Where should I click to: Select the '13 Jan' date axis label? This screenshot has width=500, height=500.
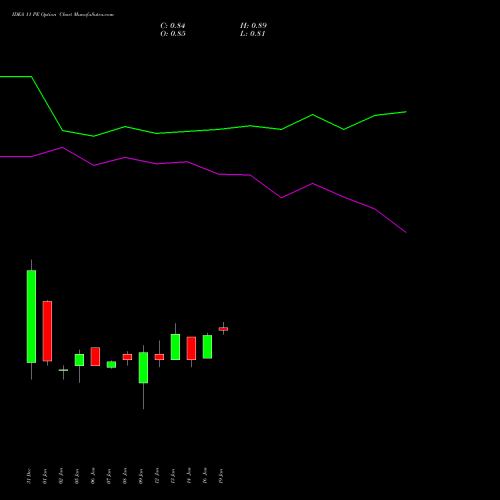[173, 476]
